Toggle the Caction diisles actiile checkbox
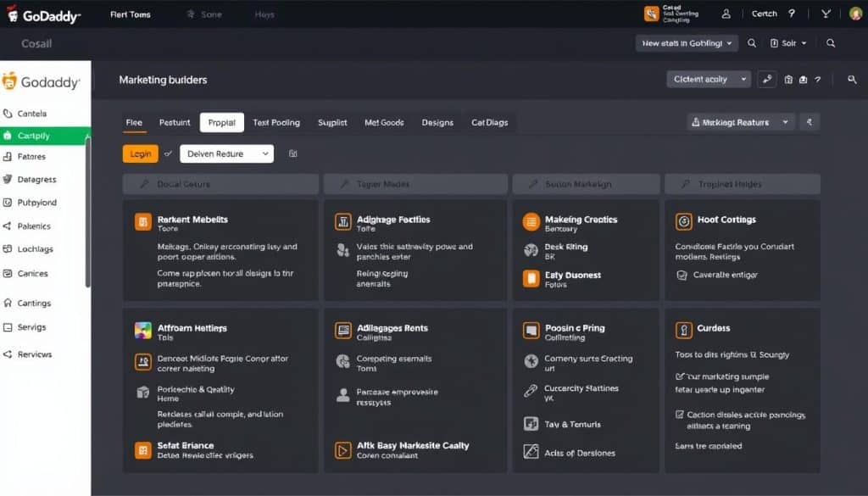The image size is (868, 496). (x=680, y=414)
